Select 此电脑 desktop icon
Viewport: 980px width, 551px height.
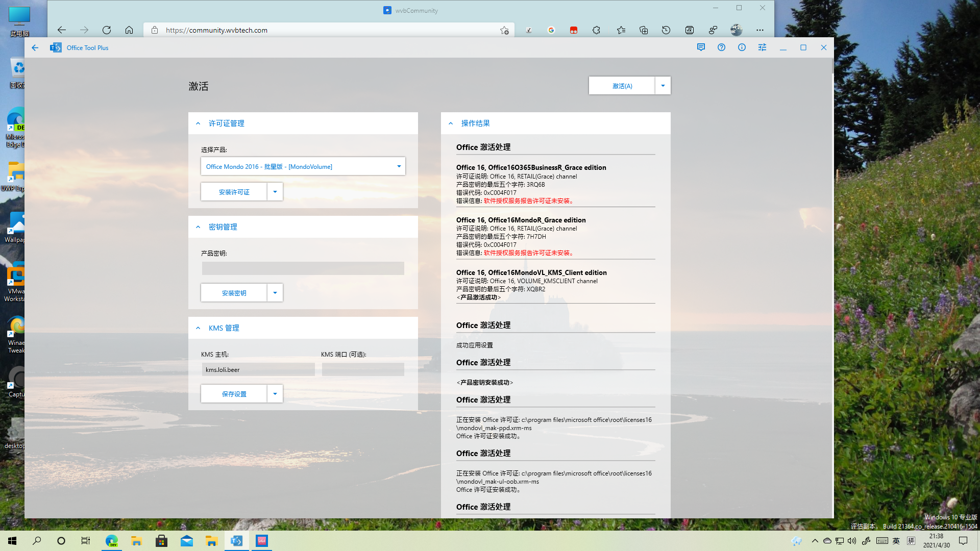pyautogui.click(x=19, y=20)
